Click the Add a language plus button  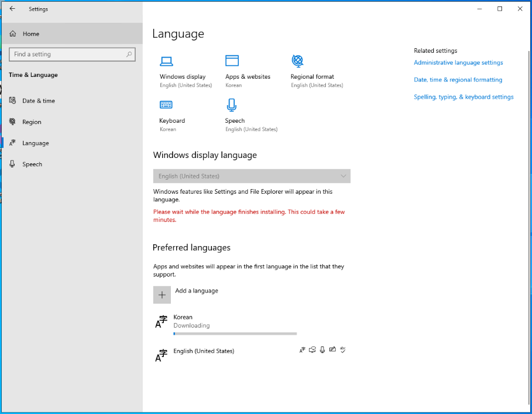162,295
